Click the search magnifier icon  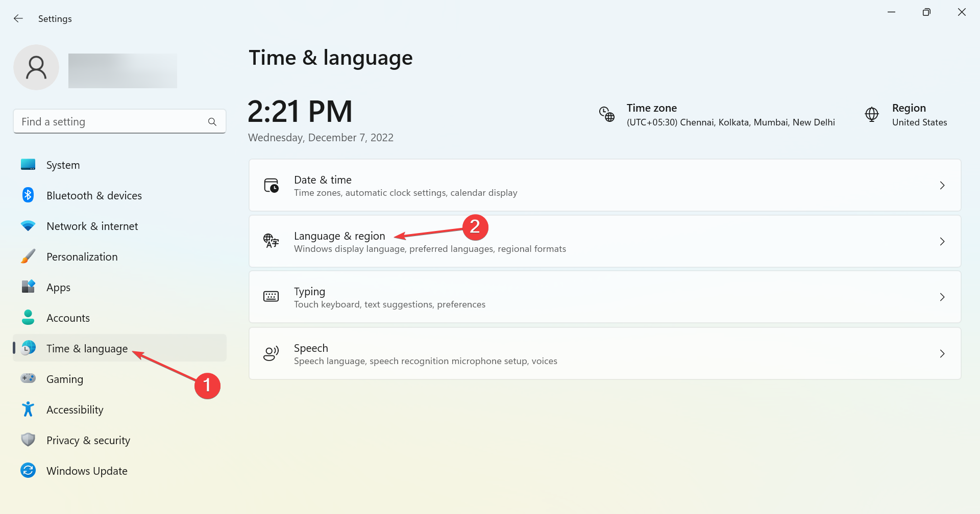coord(212,122)
